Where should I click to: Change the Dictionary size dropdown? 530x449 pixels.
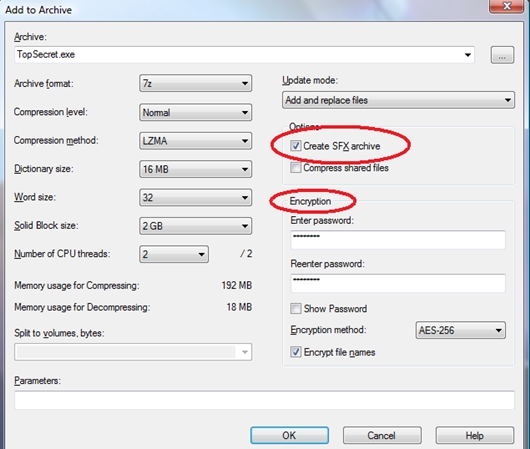click(x=195, y=169)
